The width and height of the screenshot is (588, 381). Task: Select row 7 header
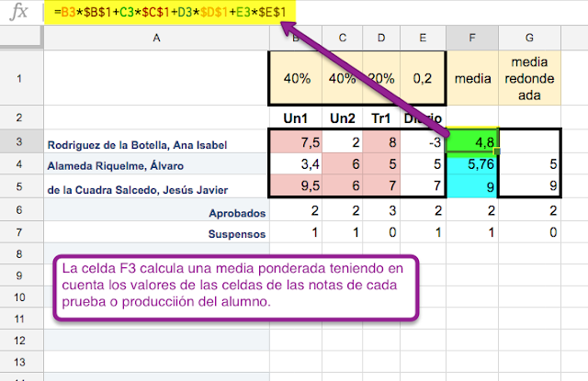[x=21, y=233]
